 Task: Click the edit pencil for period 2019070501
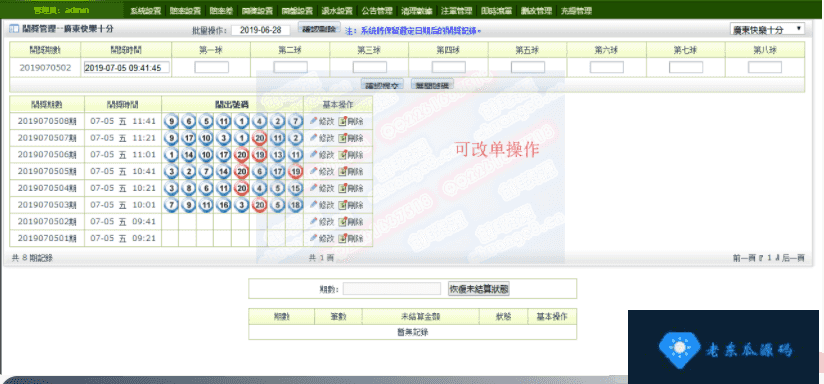314,238
